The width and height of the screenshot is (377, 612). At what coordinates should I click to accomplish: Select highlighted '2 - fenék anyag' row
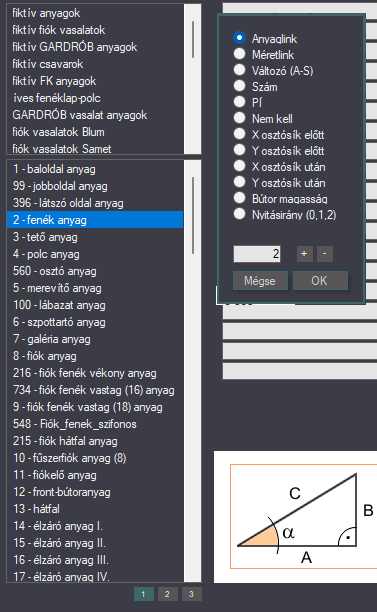tap(95, 220)
